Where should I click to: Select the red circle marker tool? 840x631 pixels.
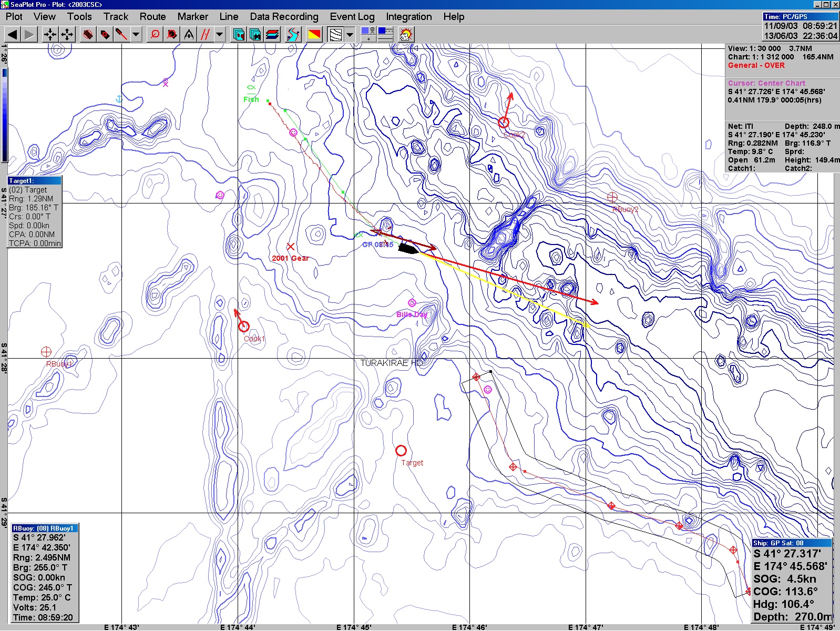pyautogui.click(x=155, y=35)
